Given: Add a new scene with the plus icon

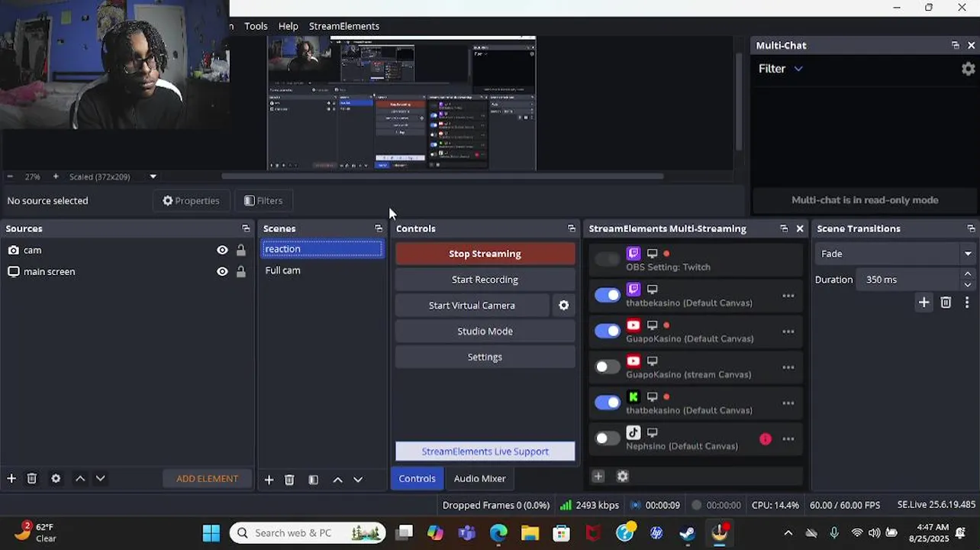Looking at the screenshot, I should (269, 480).
